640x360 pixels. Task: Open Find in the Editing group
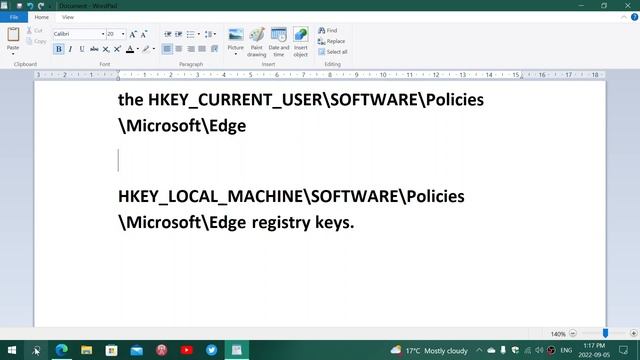pos(328,30)
